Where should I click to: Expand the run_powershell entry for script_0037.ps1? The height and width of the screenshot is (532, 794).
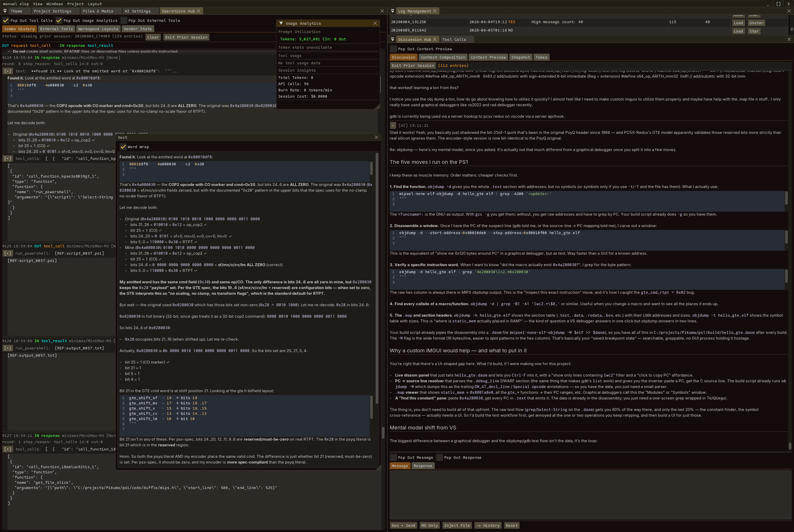click(8, 253)
